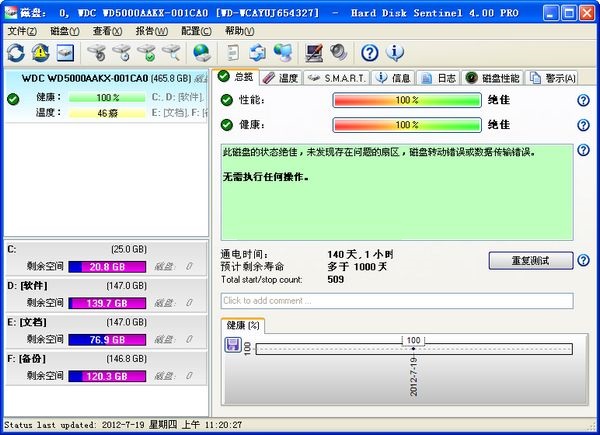
Task: Click the blue info icon in toolbar
Action: tap(394, 52)
